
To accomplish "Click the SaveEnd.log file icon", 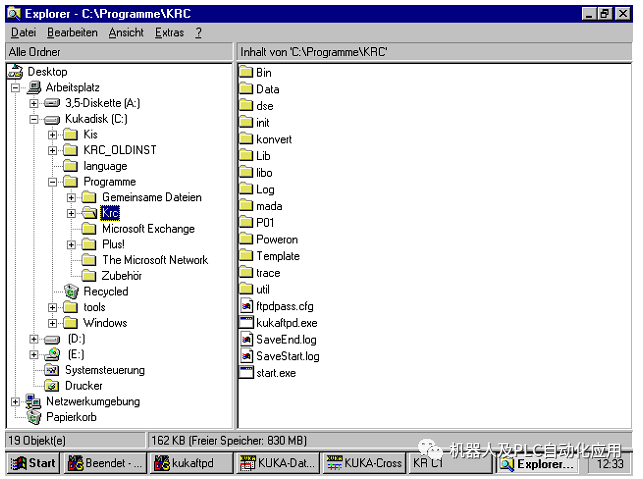I will coord(246,339).
